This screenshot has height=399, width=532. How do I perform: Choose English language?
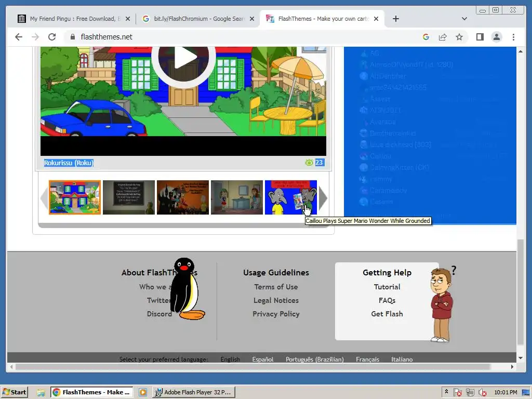(x=230, y=360)
